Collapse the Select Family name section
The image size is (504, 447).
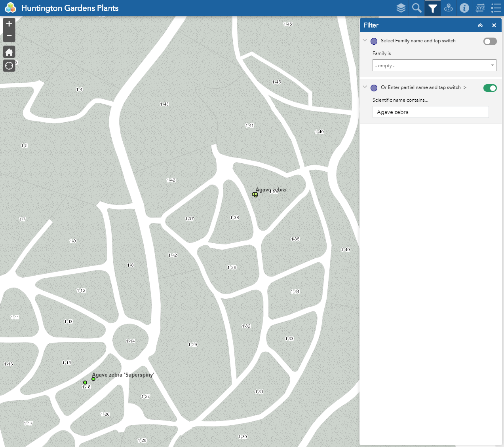(x=365, y=40)
